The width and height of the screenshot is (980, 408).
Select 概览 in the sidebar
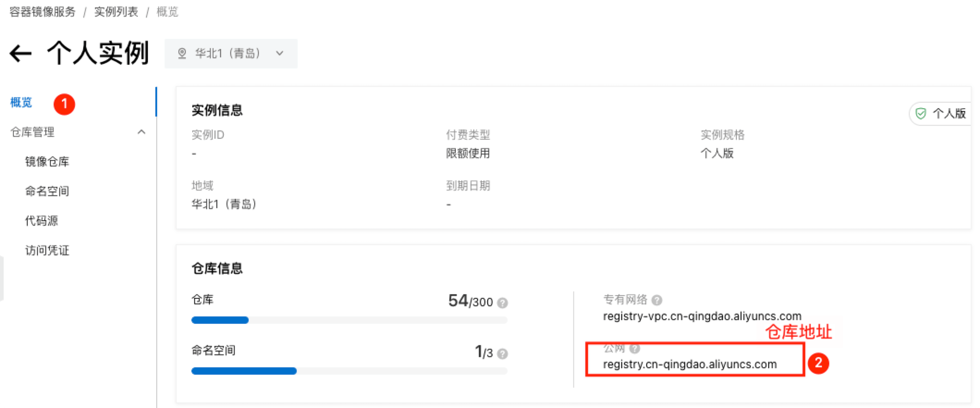tap(21, 102)
